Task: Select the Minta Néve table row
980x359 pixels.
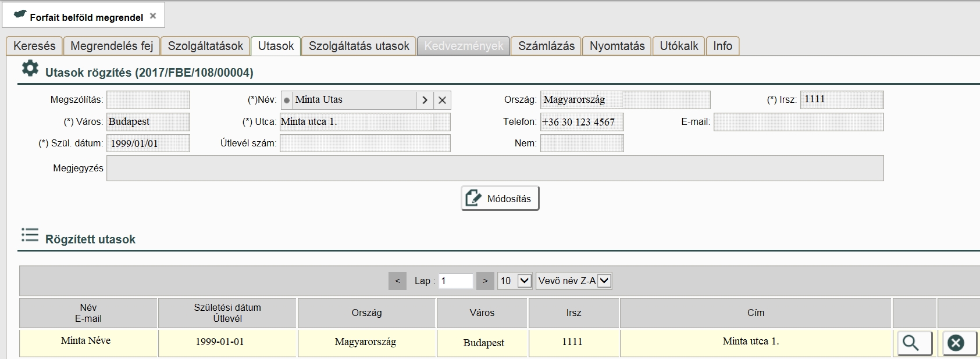Action: 366,342
